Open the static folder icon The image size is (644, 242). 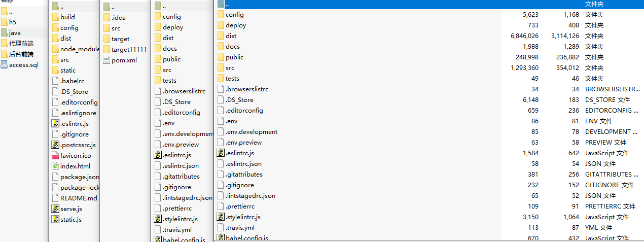click(55, 71)
